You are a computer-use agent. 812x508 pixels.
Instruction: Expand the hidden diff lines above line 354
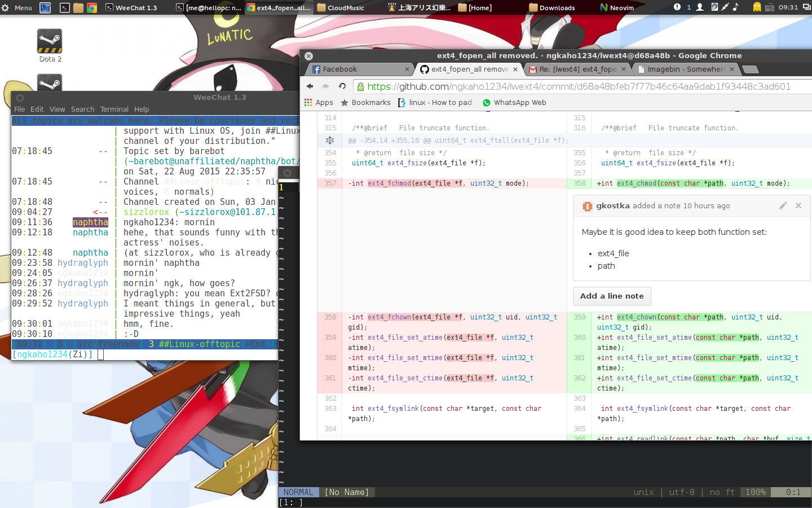click(330, 140)
